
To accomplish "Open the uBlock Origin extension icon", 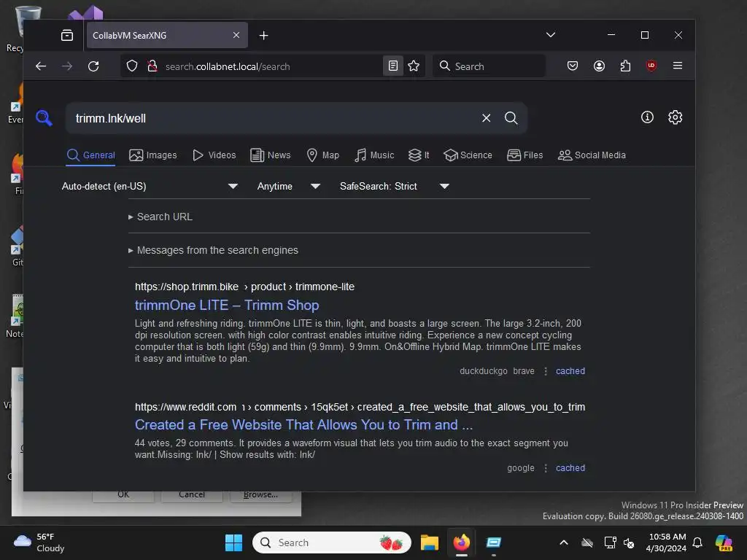I will pyautogui.click(x=651, y=66).
